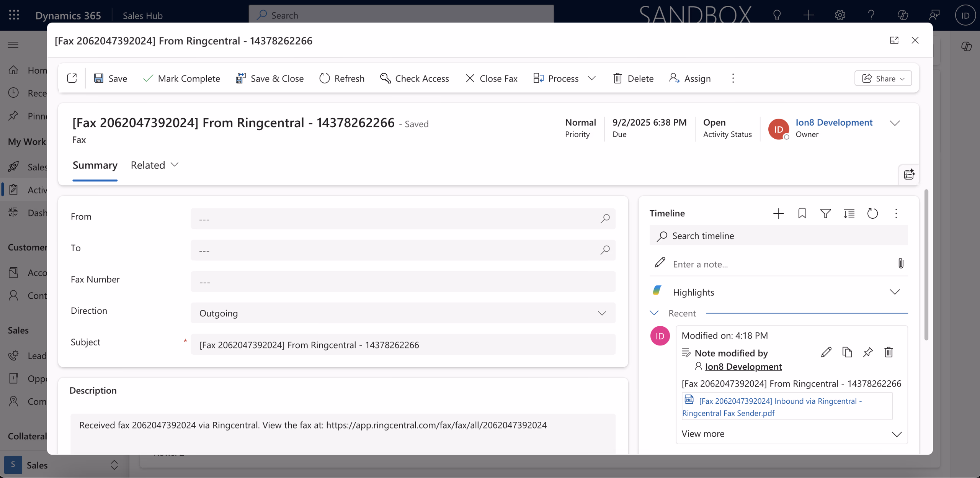This screenshot has width=980, height=478.
Task: Switch to the Related tab
Action: (148, 165)
